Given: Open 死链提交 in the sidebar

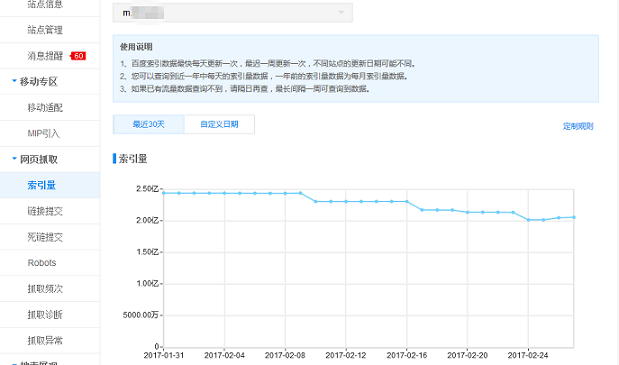Looking at the screenshot, I should (45, 237).
